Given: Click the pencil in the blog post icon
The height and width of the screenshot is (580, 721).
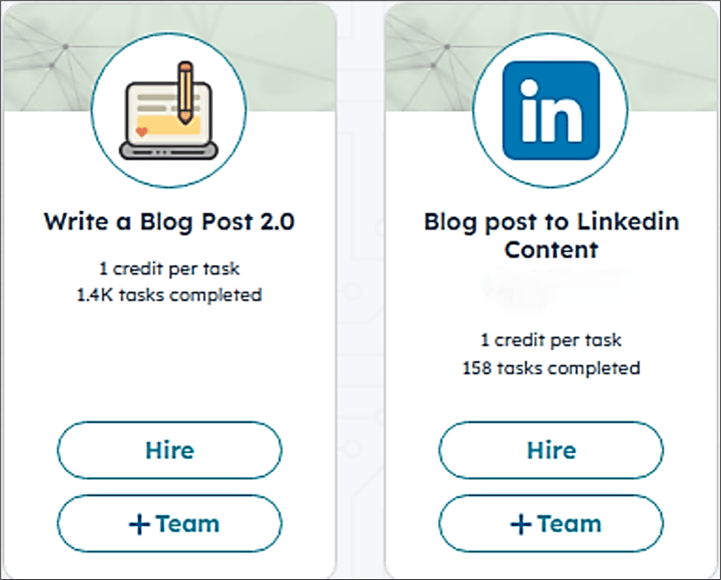Looking at the screenshot, I should pos(185,92).
